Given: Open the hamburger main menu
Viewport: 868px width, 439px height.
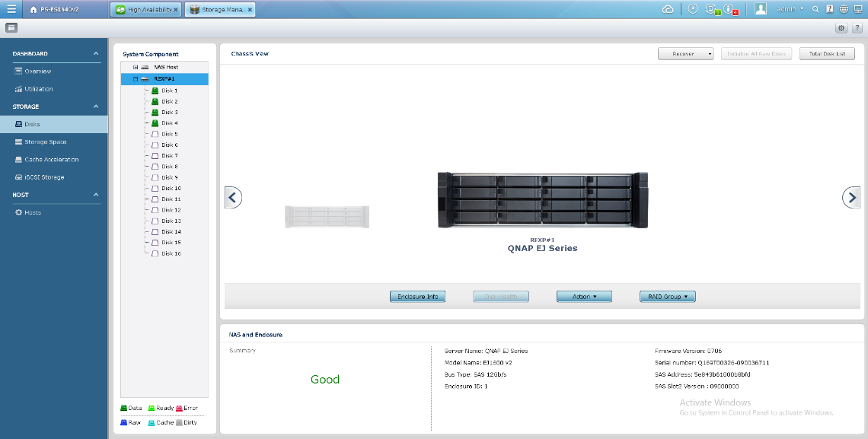Looking at the screenshot, I should [x=11, y=9].
